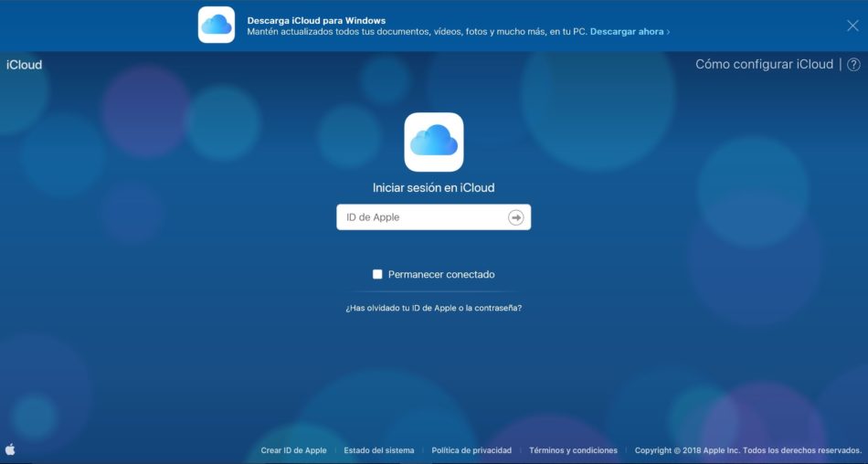The image size is (868, 464).
Task: Open Cómo configurar iCloud link
Action: click(x=764, y=64)
